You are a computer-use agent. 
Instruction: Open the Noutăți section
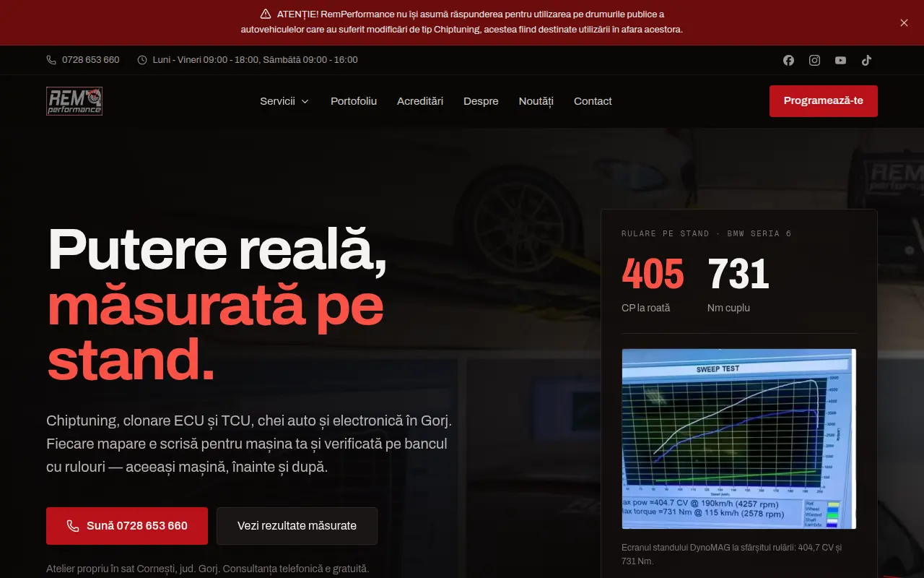point(536,101)
